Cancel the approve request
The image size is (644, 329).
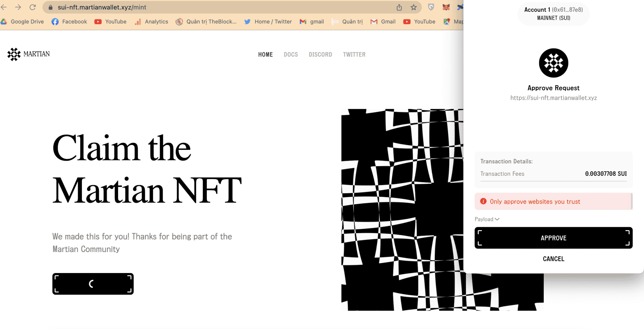pos(554,259)
